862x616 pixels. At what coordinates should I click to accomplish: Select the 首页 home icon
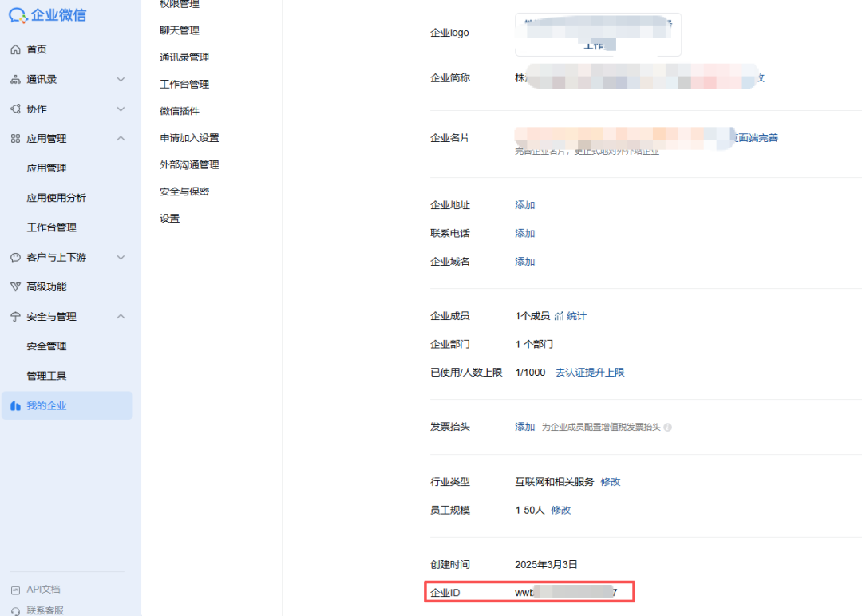click(14, 49)
